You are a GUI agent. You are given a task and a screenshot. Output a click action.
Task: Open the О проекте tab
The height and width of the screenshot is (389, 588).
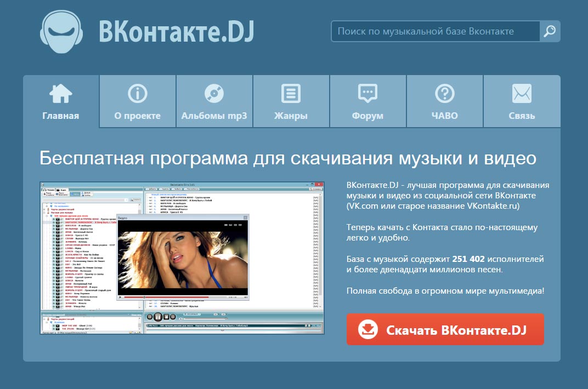pyautogui.click(x=137, y=101)
